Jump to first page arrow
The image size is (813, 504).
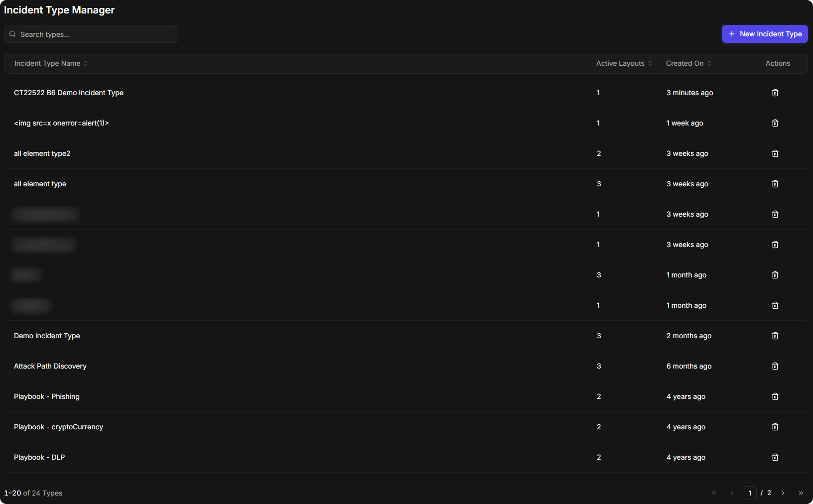(x=714, y=493)
